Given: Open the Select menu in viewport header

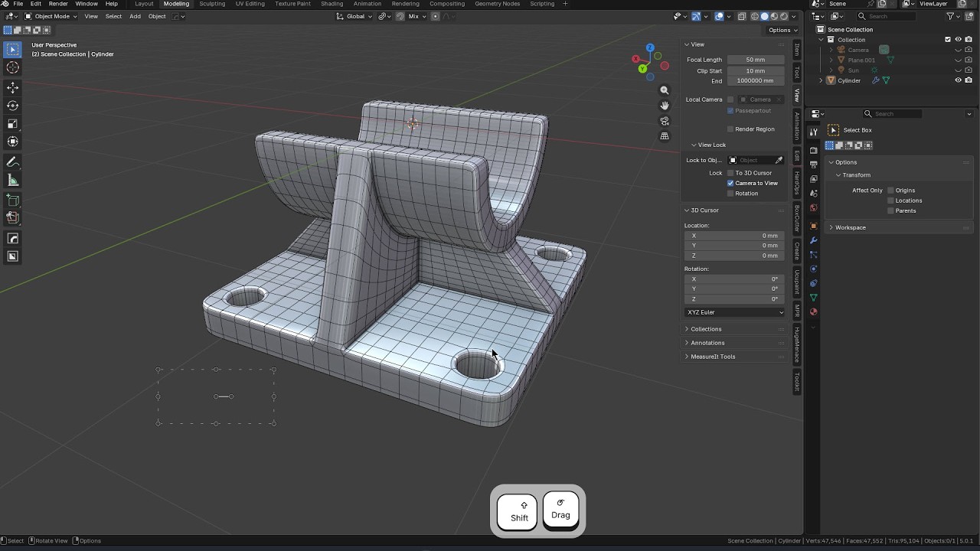Looking at the screenshot, I should click(x=113, y=16).
